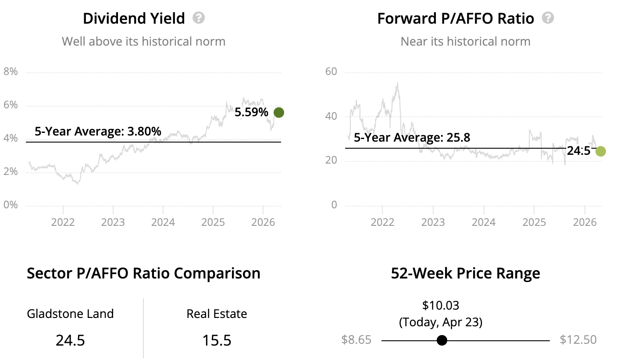This screenshot has width=620, height=364.
Task: Click the 2022 label on dividend yield chart
Action: [x=63, y=222]
